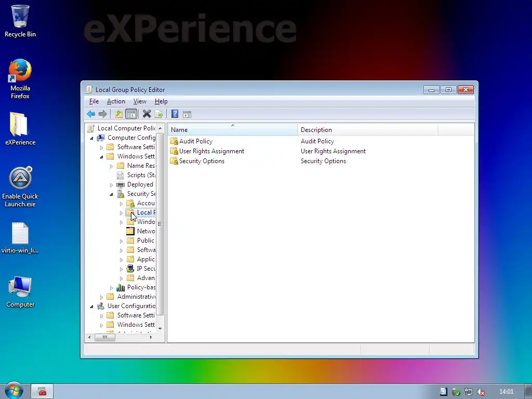The height and width of the screenshot is (399, 532).
Task: Expand the Software Settings node under Computer
Action: coord(101,148)
